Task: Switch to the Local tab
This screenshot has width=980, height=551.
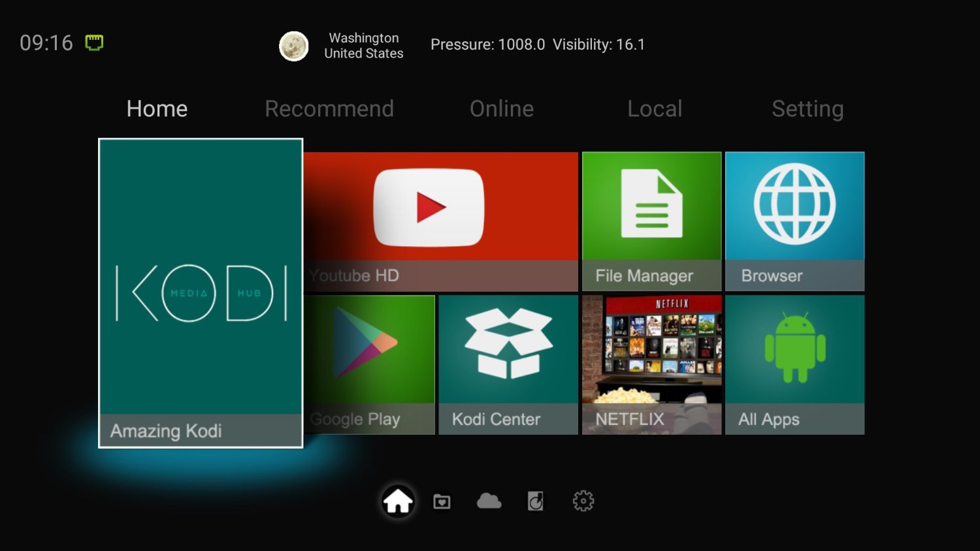Action: (x=655, y=108)
